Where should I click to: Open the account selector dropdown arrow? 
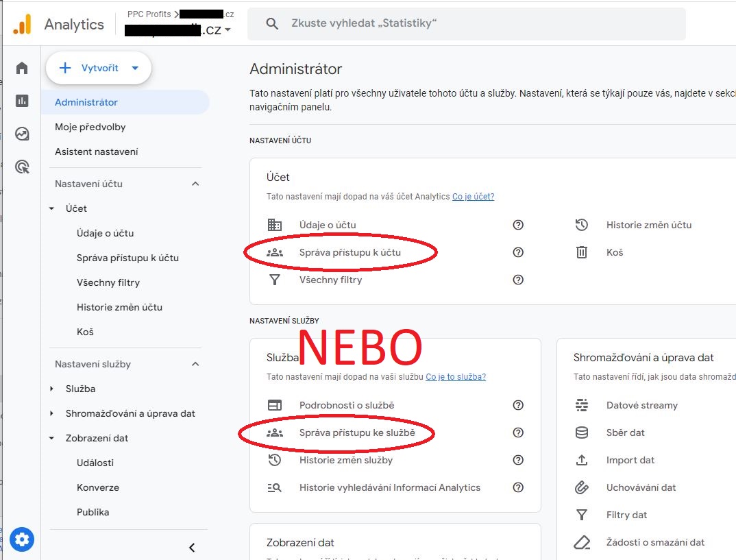pos(228,30)
